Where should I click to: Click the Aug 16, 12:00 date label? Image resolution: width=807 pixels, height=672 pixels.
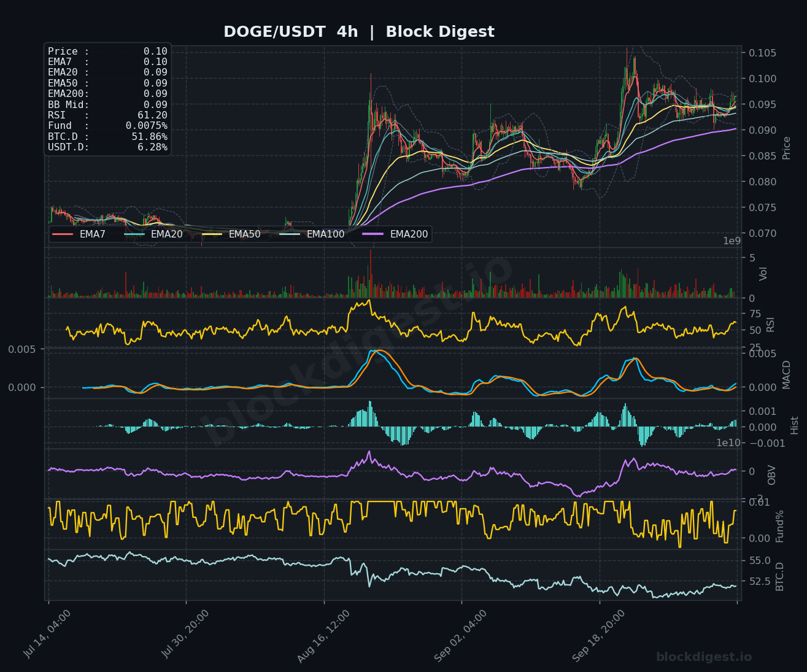(323, 635)
